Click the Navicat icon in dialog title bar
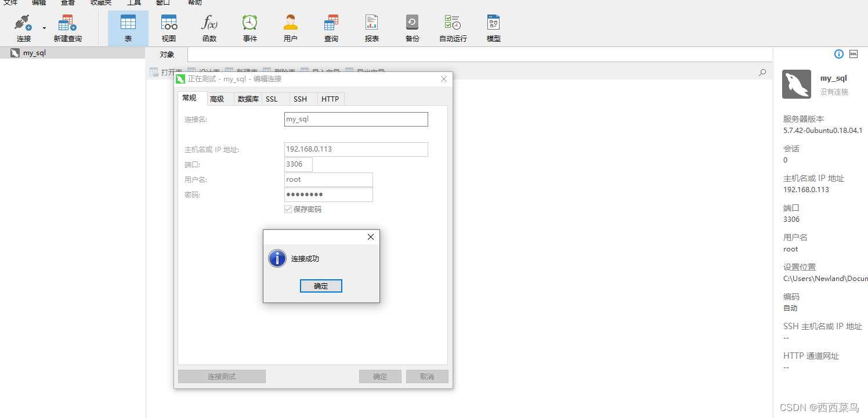868x418 pixels. click(x=180, y=79)
